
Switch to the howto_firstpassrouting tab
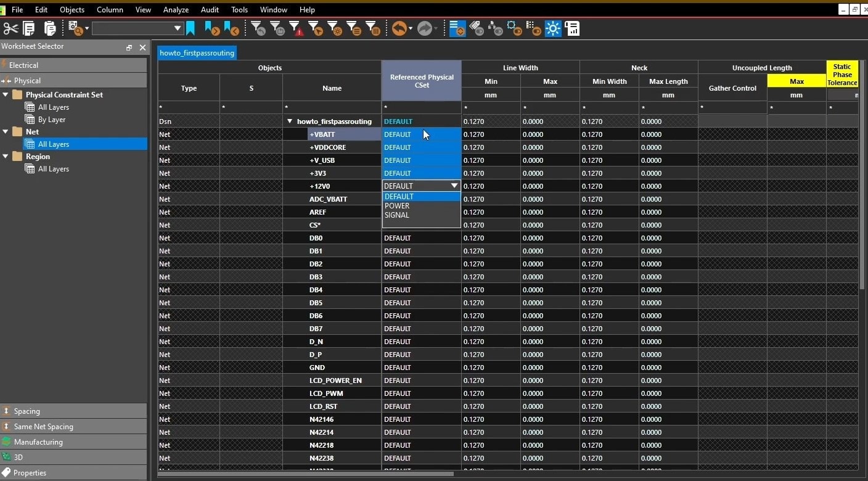tap(197, 53)
